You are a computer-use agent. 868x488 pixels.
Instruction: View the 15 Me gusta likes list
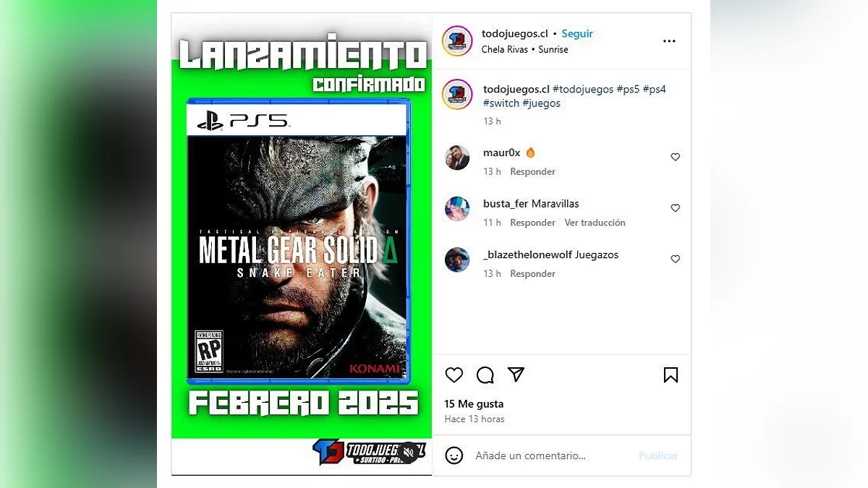coord(474,404)
